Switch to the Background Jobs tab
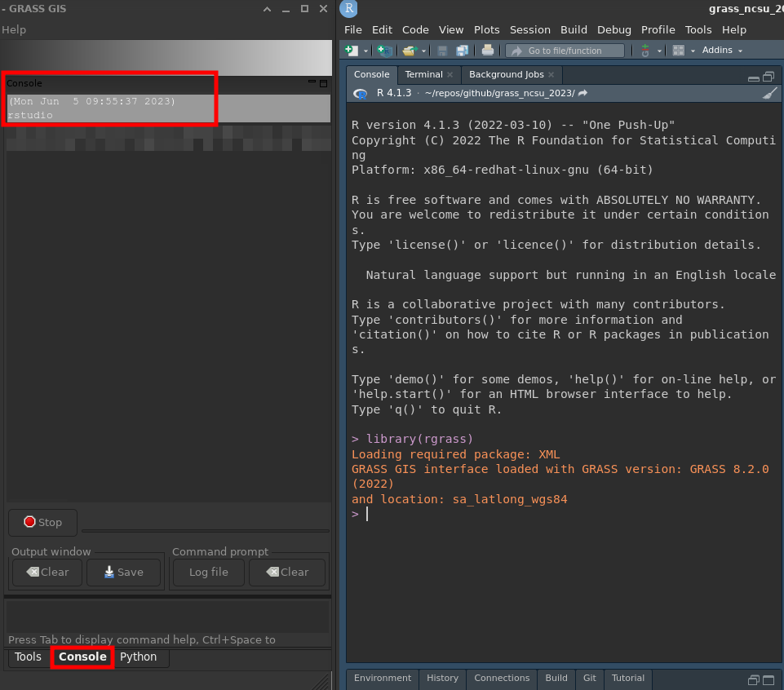The image size is (784, 690). pyautogui.click(x=506, y=74)
